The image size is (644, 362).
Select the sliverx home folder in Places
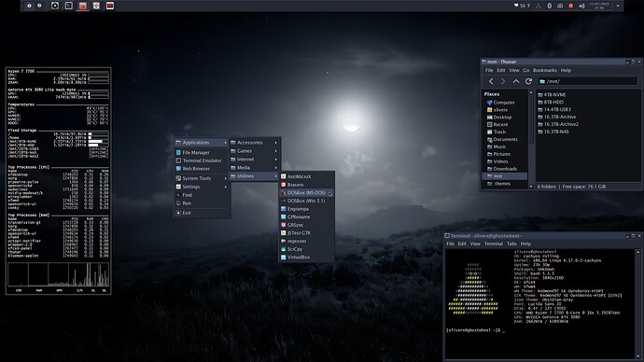tap(505, 110)
